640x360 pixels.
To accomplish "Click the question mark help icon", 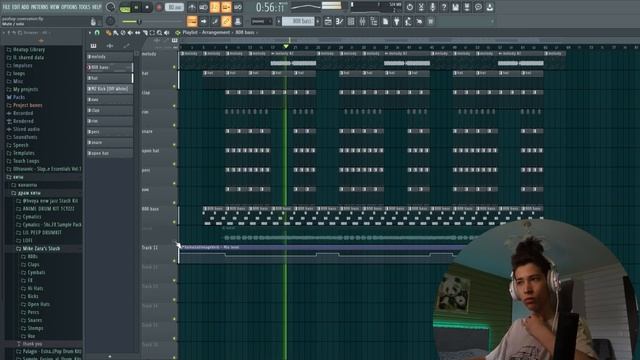I will [444, 7].
